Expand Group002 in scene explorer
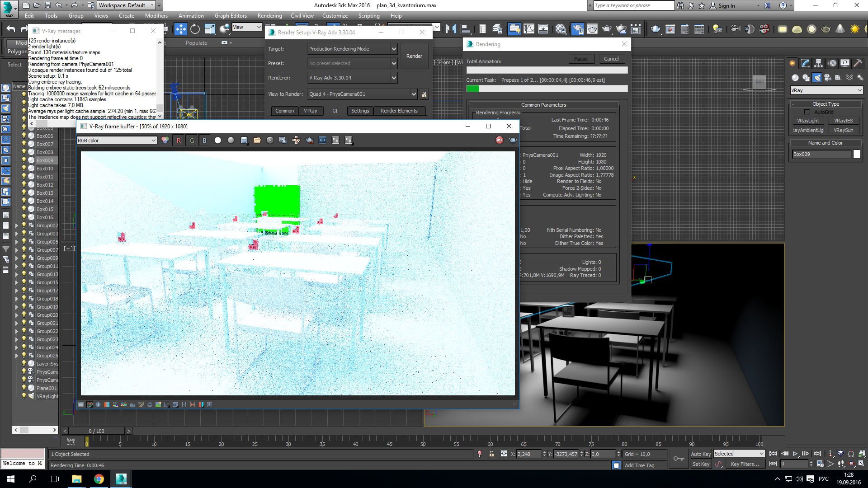Viewport: 868px width, 488px height. coord(17,225)
